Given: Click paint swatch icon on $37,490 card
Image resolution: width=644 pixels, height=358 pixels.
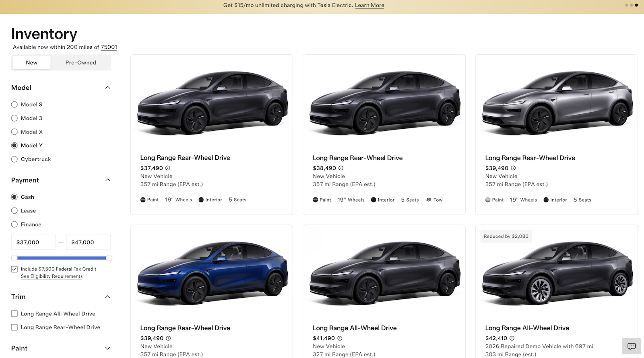Looking at the screenshot, I should 143,200.
